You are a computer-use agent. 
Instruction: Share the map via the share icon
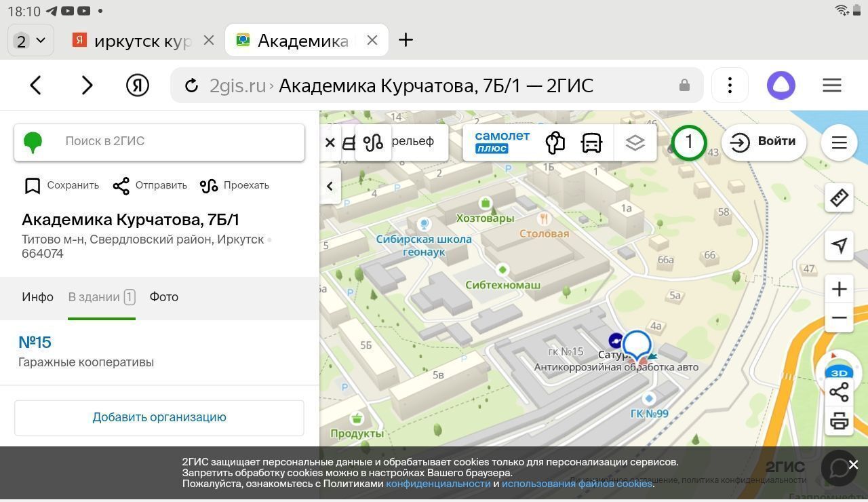tap(840, 393)
